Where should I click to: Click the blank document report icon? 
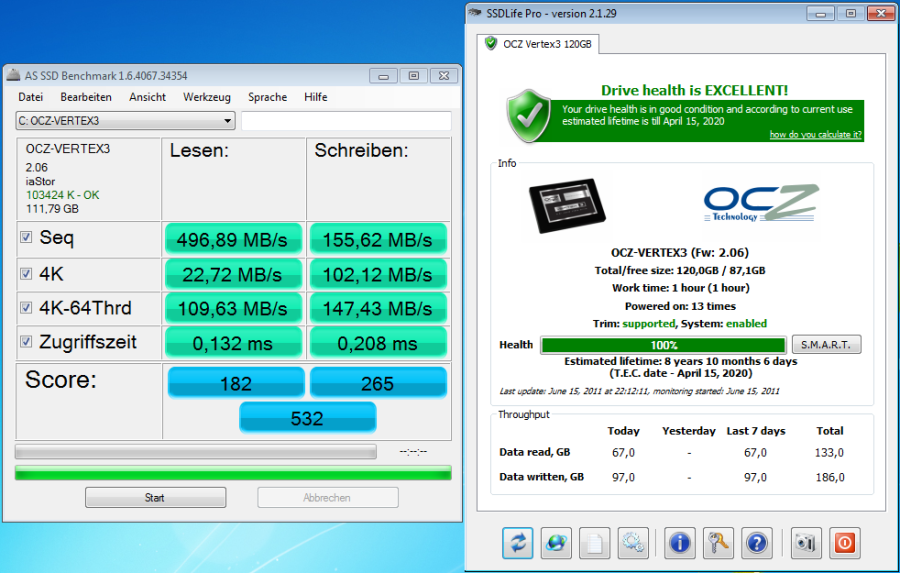pyautogui.click(x=595, y=543)
